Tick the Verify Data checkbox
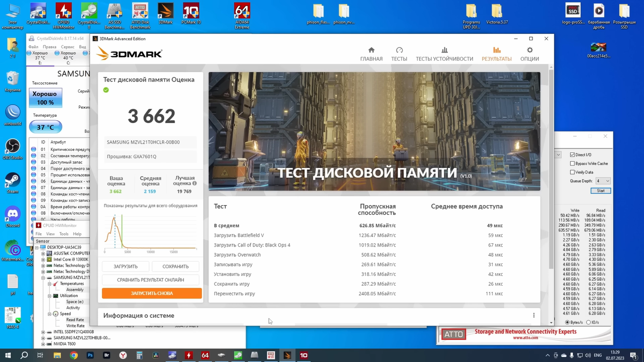The height and width of the screenshot is (362, 644). [x=572, y=172]
